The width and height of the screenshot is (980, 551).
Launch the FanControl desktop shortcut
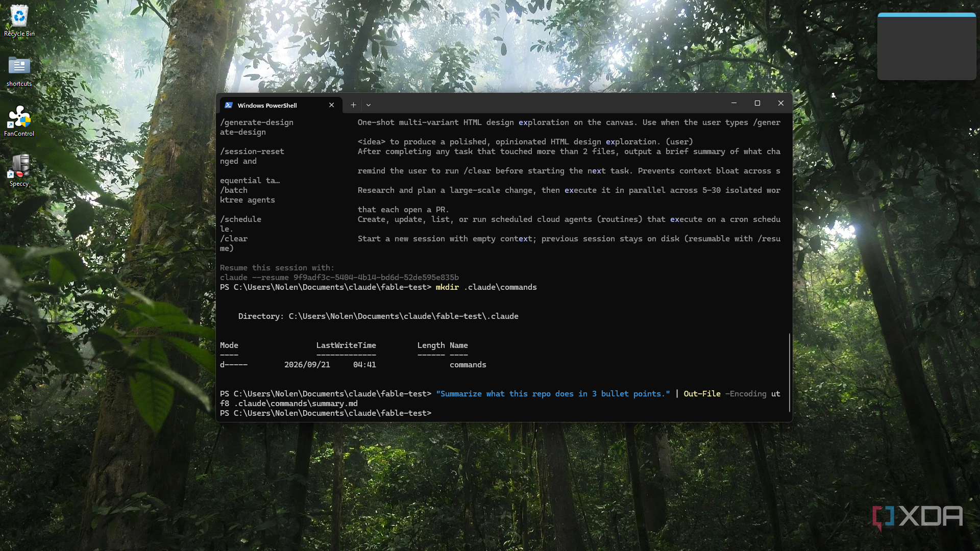(x=19, y=121)
